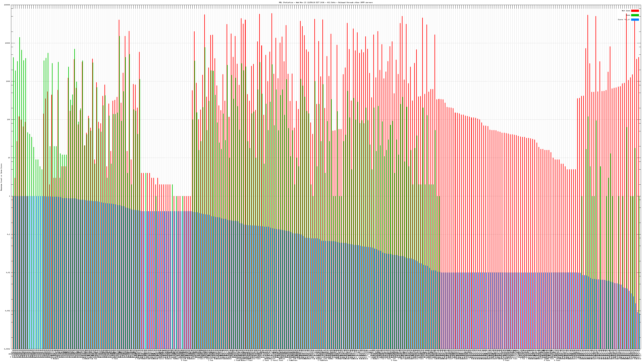Click the "Score (0..1)" legend label
The height and width of the screenshot is (362, 644).
(x=624, y=20)
